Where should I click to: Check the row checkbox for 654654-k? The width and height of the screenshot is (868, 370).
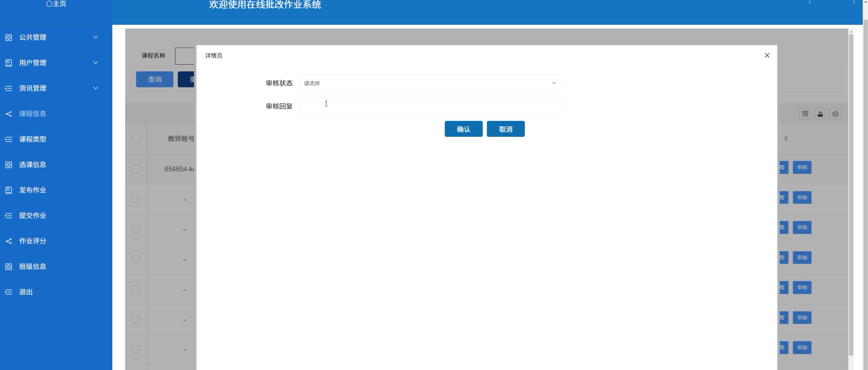tap(136, 169)
